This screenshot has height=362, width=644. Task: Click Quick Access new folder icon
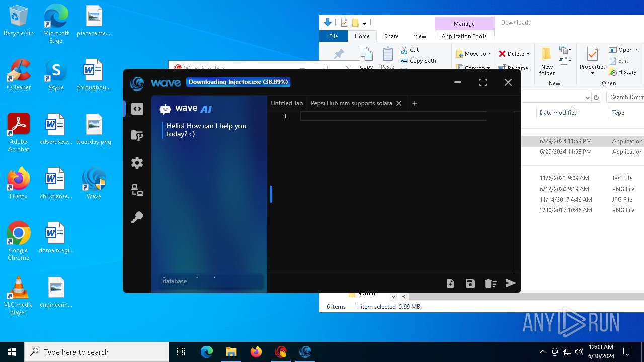tap(355, 23)
